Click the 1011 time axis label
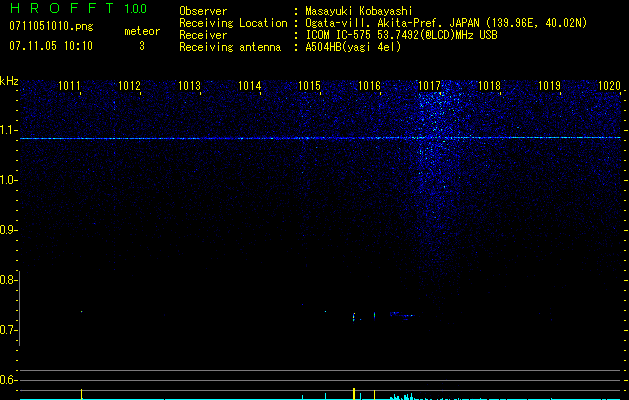The image size is (629, 400). pyautogui.click(x=69, y=86)
